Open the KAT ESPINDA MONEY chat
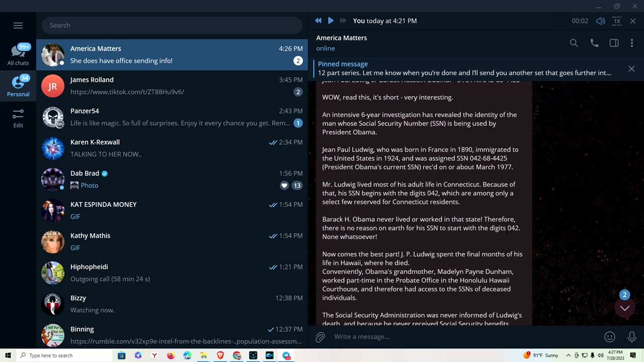This screenshot has height=362, width=644. pos(172,211)
